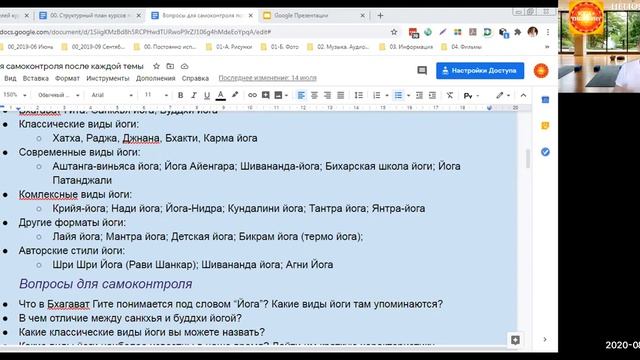The height and width of the screenshot is (360, 640).
Task: Click the cloud save status icon
Action: point(184,66)
